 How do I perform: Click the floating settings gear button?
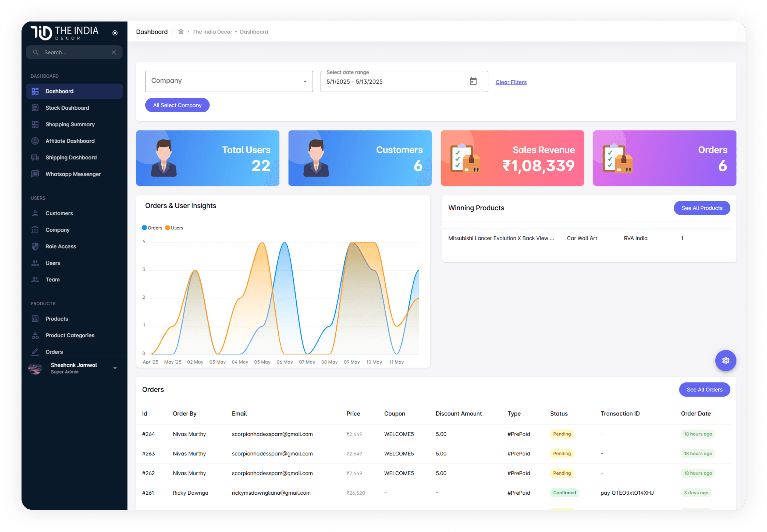tap(725, 360)
